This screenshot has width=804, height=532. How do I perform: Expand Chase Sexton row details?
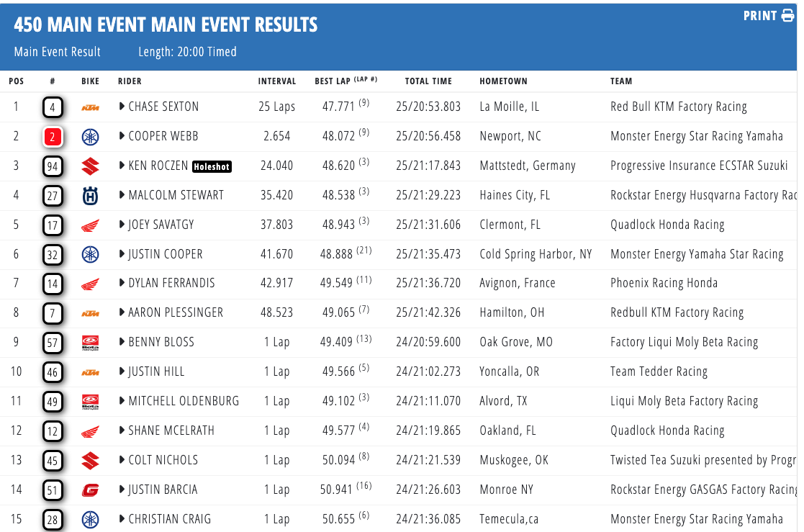(x=122, y=107)
